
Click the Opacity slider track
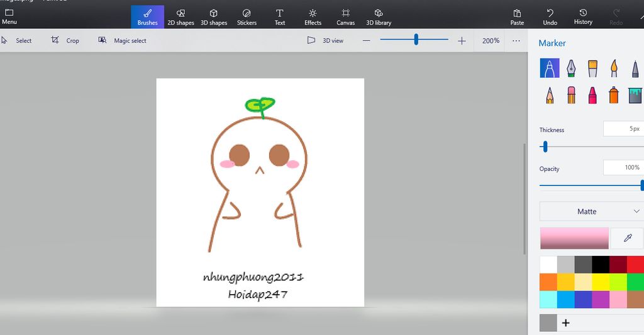[590, 185]
